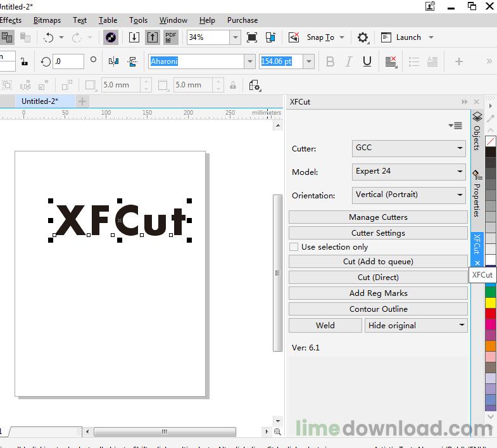Click the Cutter Settings button
This screenshot has width=497, height=448.
pos(378,233)
